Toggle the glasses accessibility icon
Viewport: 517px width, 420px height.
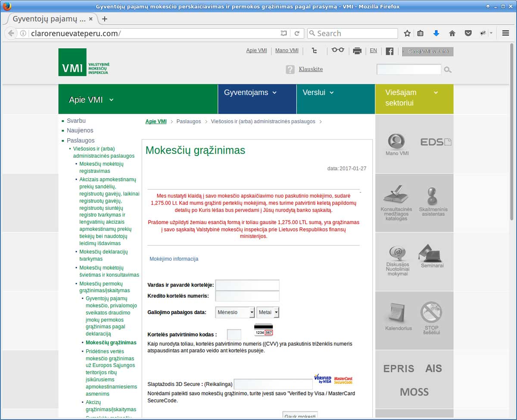[338, 50]
